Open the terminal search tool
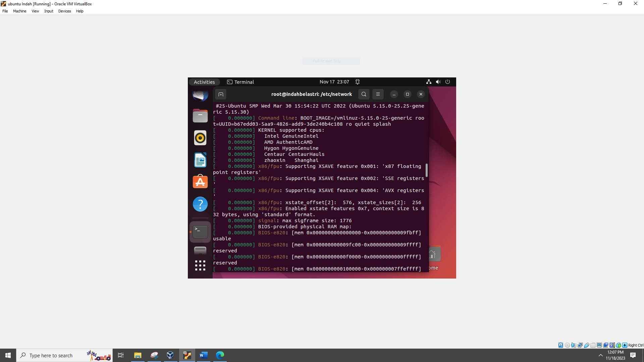 tap(364, 94)
